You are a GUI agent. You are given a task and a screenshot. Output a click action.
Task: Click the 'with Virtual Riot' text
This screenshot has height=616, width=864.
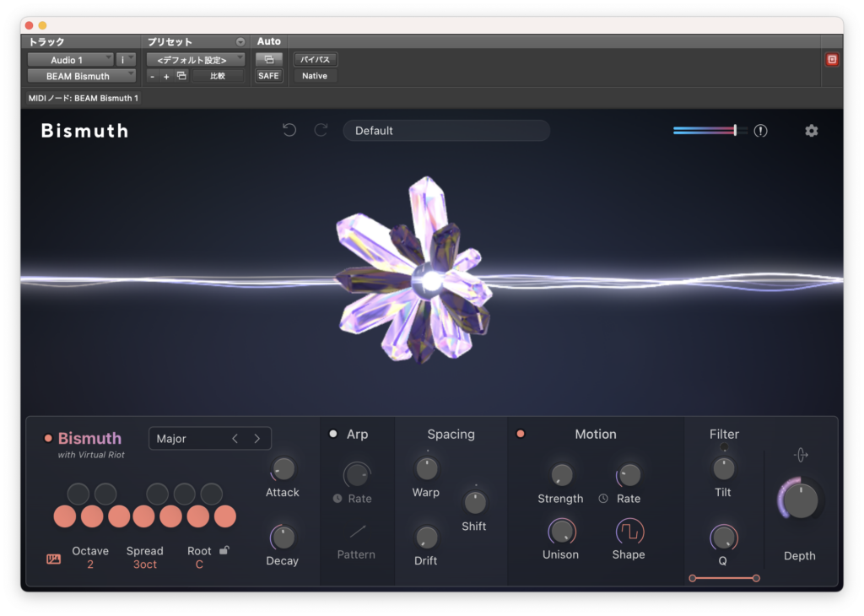[91, 455]
